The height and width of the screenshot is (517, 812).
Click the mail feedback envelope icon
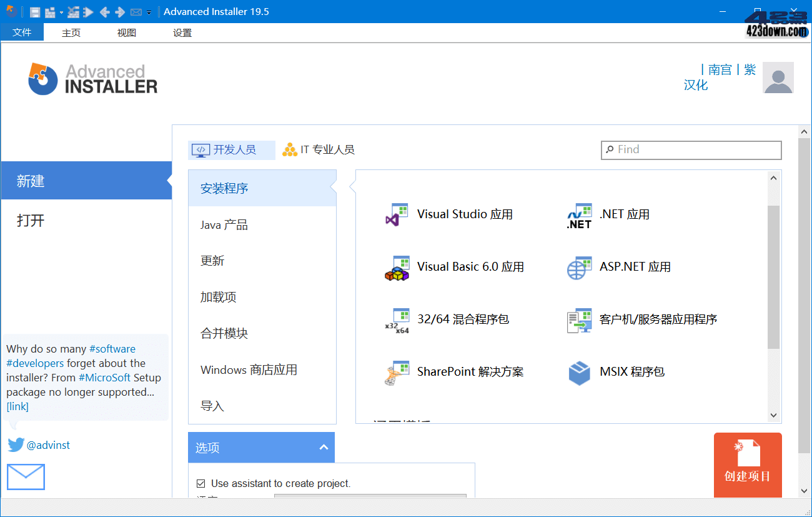(26, 477)
